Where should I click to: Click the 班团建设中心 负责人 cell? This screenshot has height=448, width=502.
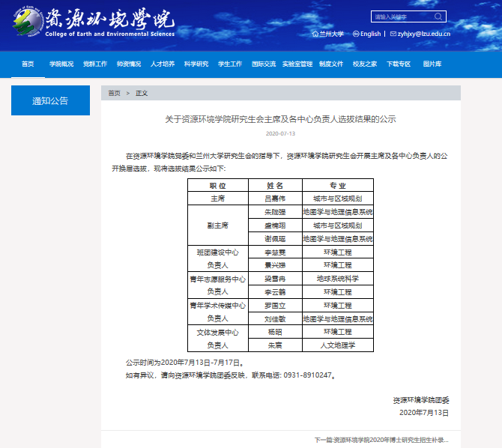pos(218,258)
